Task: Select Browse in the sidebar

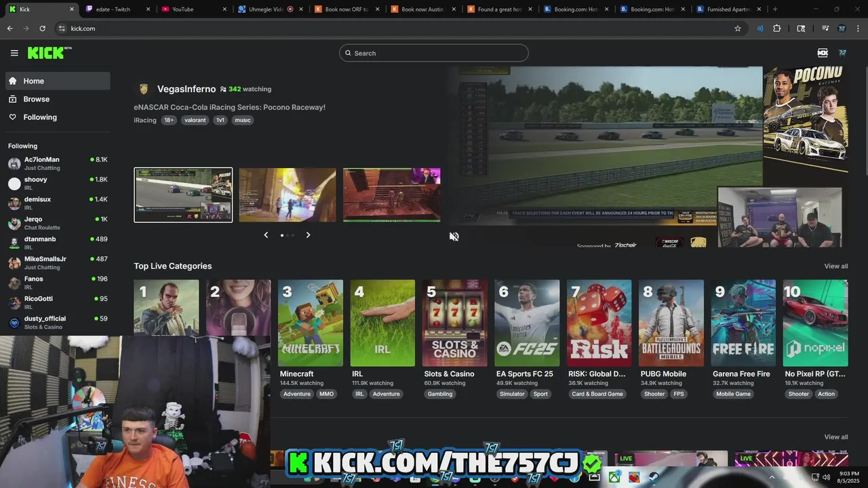Action: click(x=58, y=99)
